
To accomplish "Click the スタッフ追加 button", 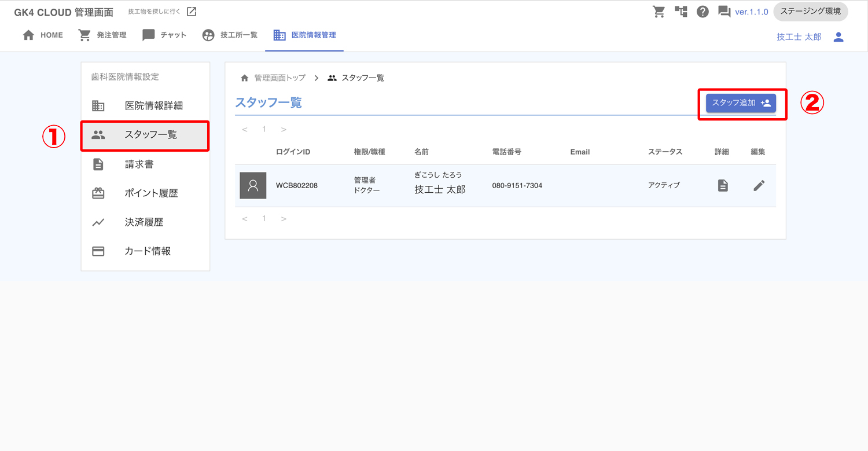I will [x=741, y=103].
